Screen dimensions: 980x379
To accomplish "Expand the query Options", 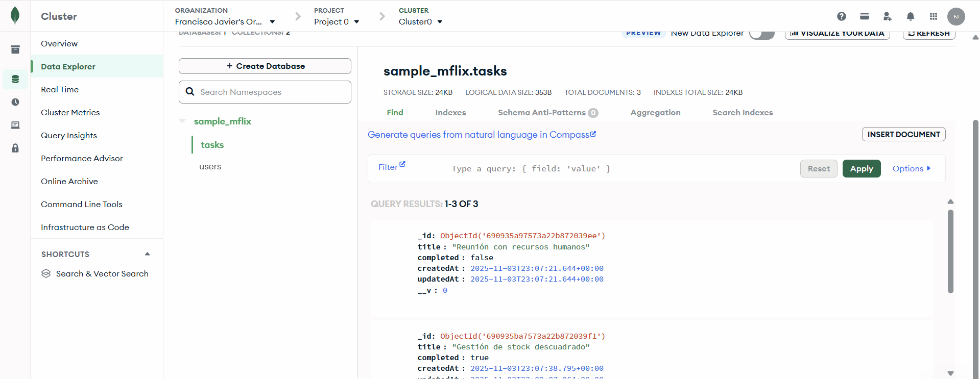I will [x=912, y=168].
